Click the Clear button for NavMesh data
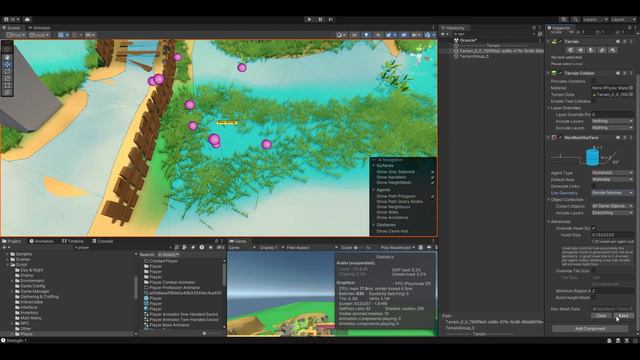 601,316
